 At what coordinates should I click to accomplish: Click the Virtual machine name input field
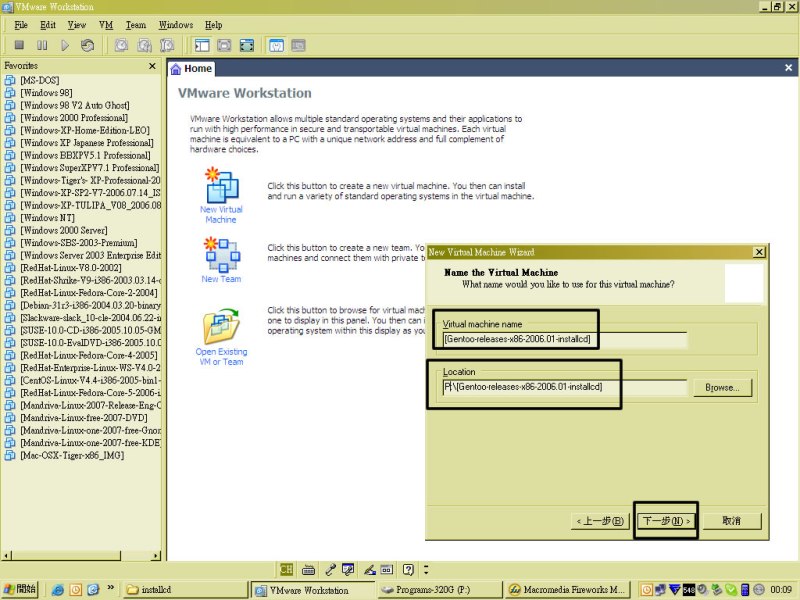click(x=565, y=339)
